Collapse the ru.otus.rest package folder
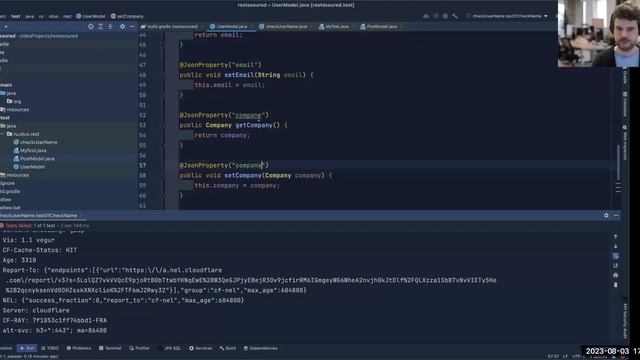 pos(2,134)
